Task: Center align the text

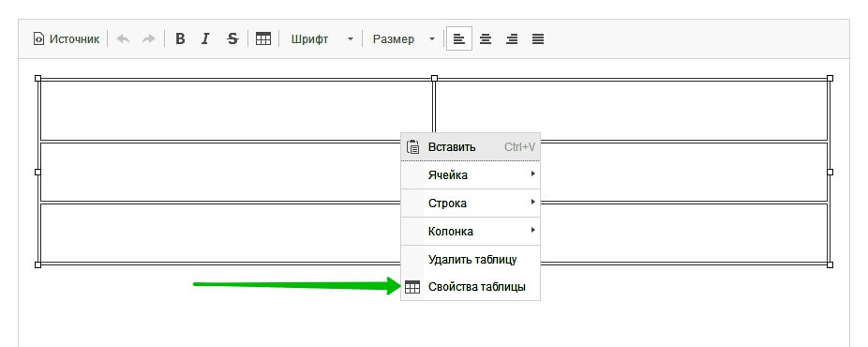Action: 486,39
